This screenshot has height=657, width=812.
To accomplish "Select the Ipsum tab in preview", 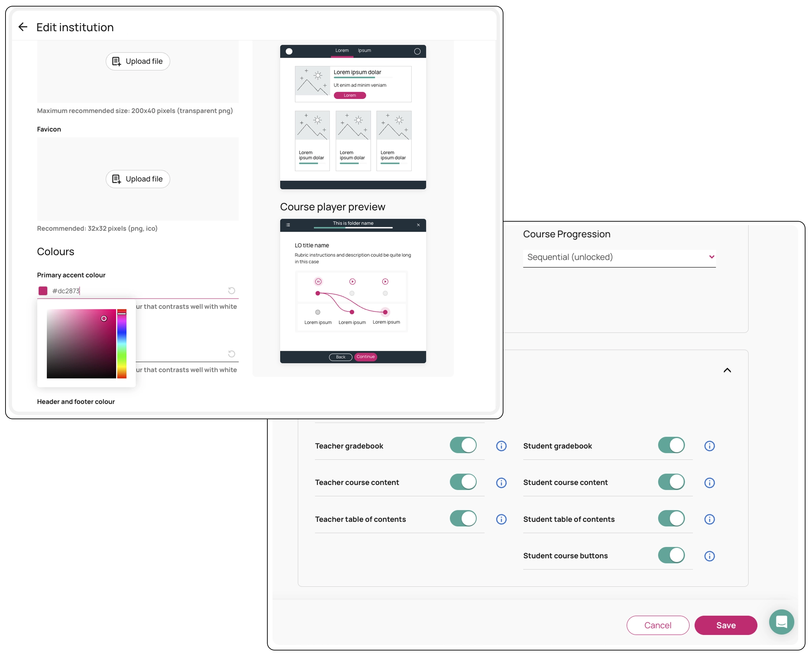I will point(364,50).
